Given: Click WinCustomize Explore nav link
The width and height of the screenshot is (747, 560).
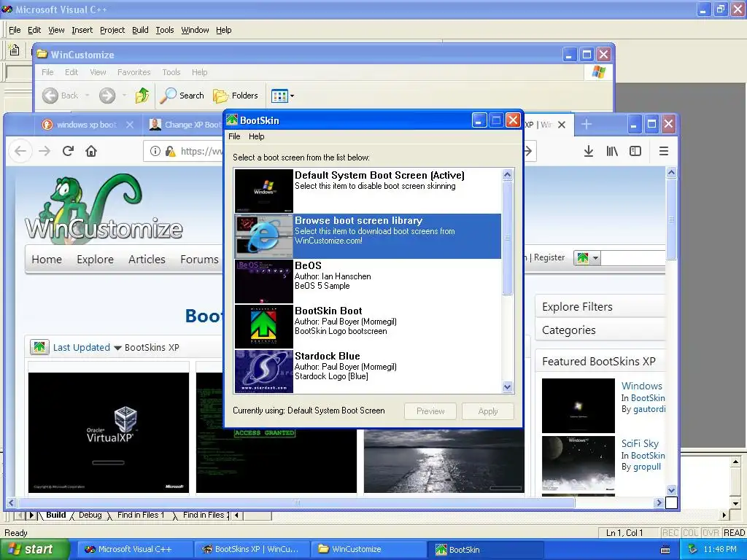Looking at the screenshot, I should [96, 259].
